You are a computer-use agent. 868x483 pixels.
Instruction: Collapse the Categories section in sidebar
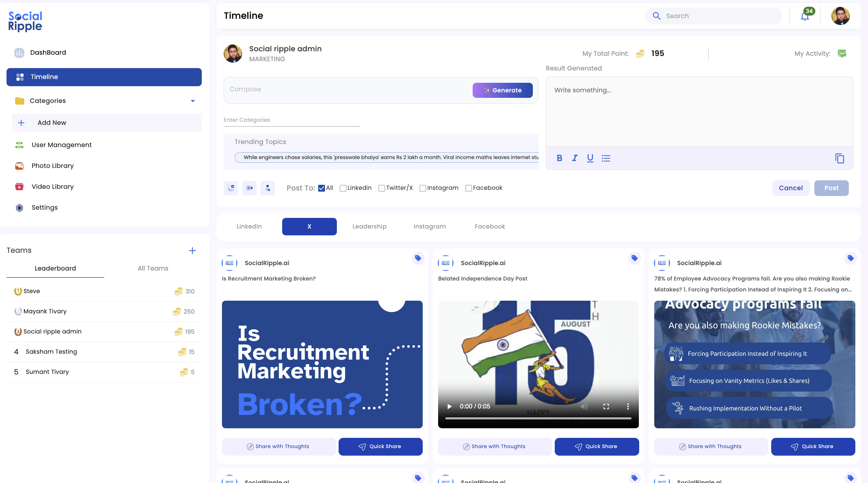click(x=193, y=101)
